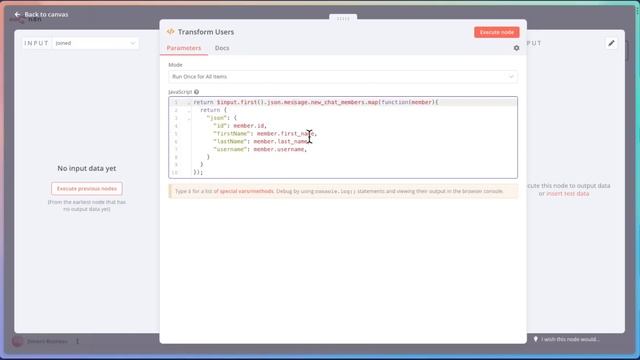Click the edit output pencil icon

pyautogui.click(x=611, y=43)
